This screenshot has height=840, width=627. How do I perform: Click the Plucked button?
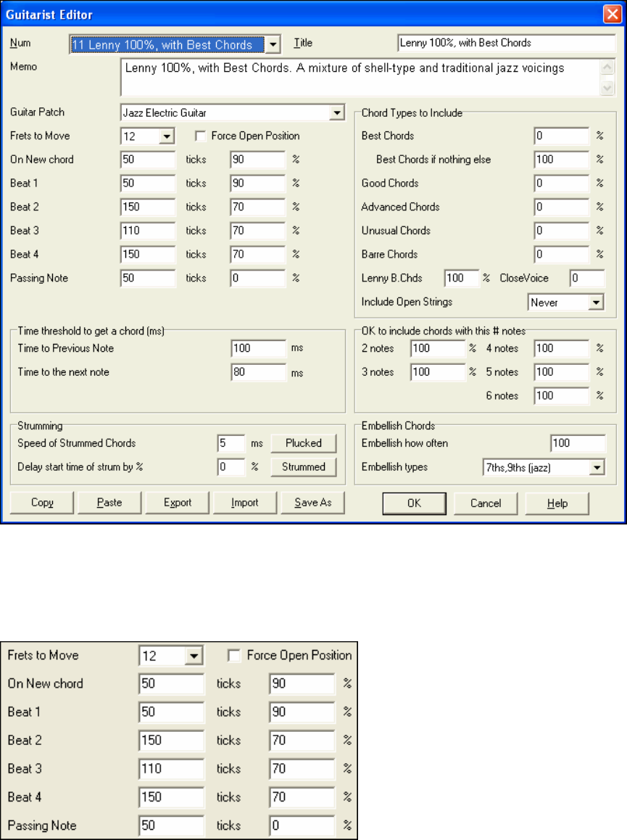coord(304,443)
